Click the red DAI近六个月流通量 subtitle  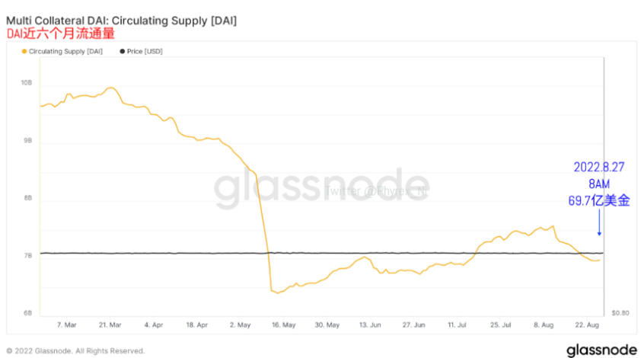(60, 34)
